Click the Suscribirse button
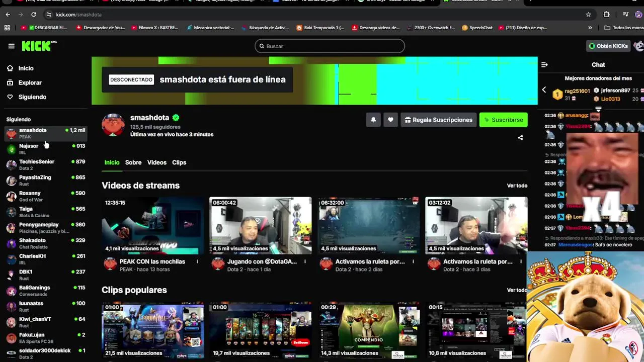This screenshot has height=362, width=644. 503,120
